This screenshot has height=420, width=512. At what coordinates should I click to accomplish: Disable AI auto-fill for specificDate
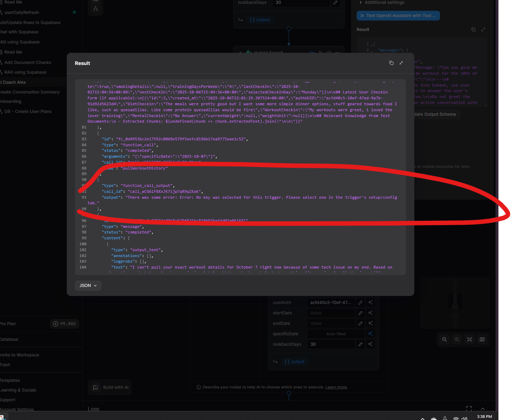[371, 334]
